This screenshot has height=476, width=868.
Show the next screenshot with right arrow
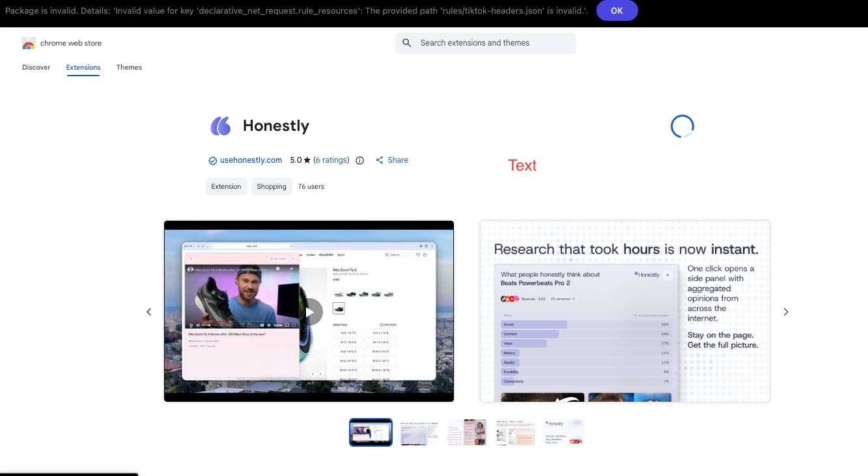(786, 312)
